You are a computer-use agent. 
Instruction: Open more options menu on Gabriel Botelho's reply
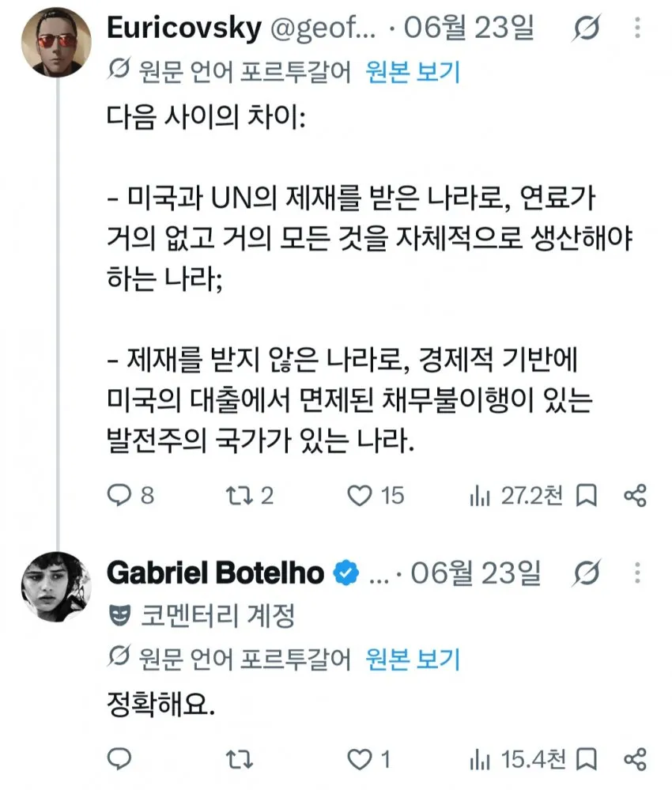638,573
